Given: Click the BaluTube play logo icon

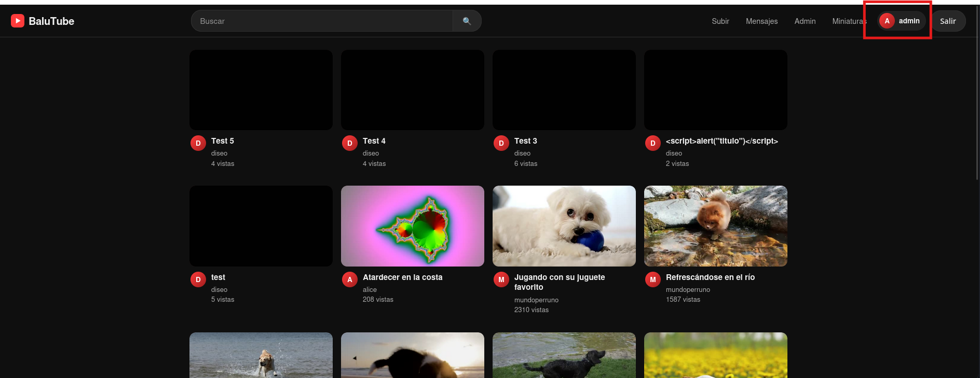Looking at the screenshot, I should coord(18,21).
